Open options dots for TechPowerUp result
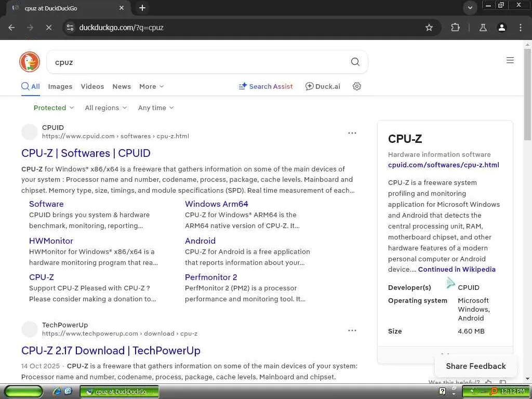532x399 pixels. coord(352,330)
